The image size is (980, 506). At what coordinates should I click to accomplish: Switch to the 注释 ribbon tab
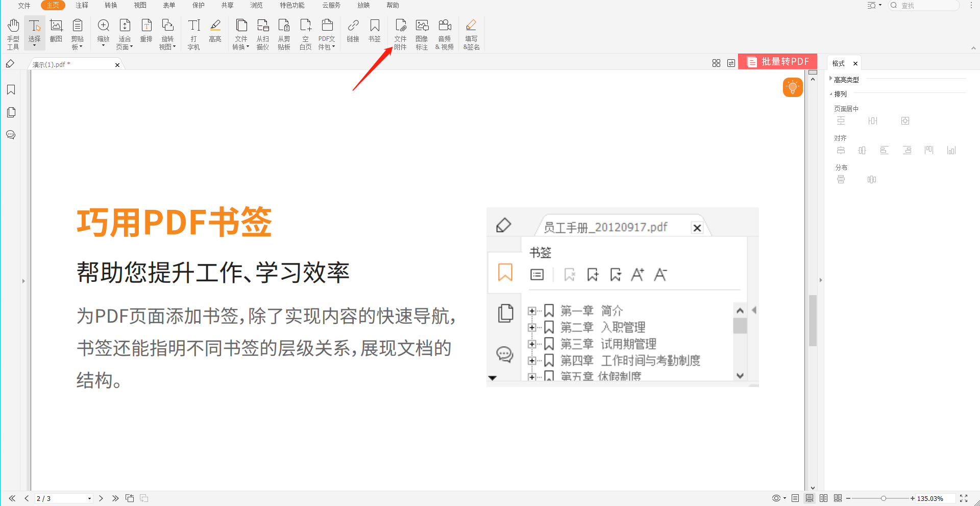point(81,6)
